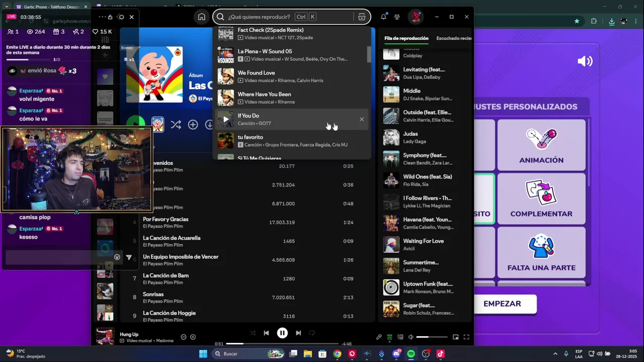Toggle shuffle in player bar
Viewport: 644px width, 362px height.
tap(253, 333)
